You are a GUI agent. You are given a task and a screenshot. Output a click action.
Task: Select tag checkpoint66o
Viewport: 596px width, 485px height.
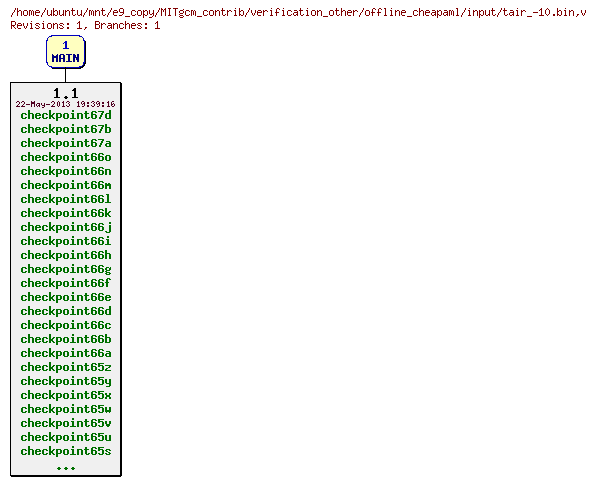click(x=66, y=157)
